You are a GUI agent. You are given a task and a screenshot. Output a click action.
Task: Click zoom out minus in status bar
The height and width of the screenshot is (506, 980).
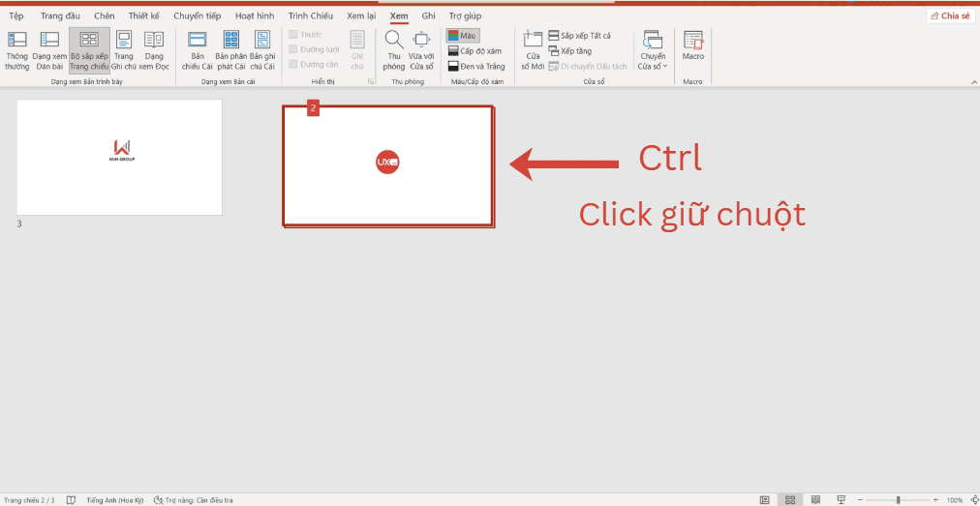tap(861, 500)
